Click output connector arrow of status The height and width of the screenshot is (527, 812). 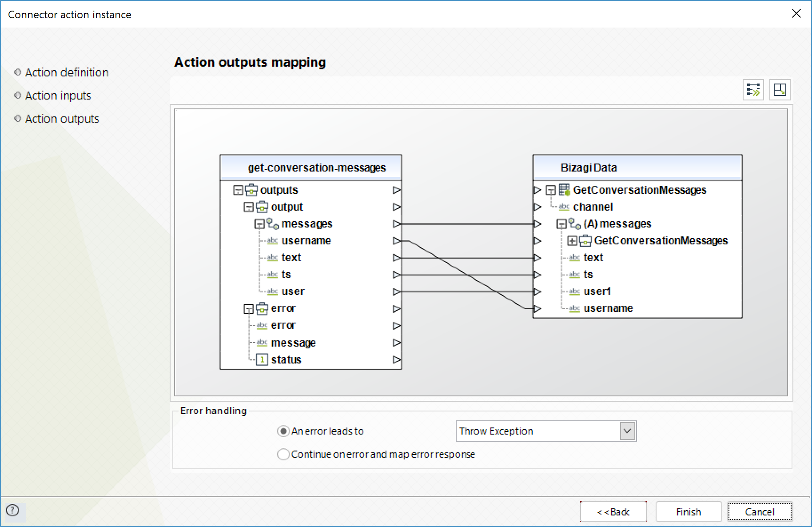point(396,359)
